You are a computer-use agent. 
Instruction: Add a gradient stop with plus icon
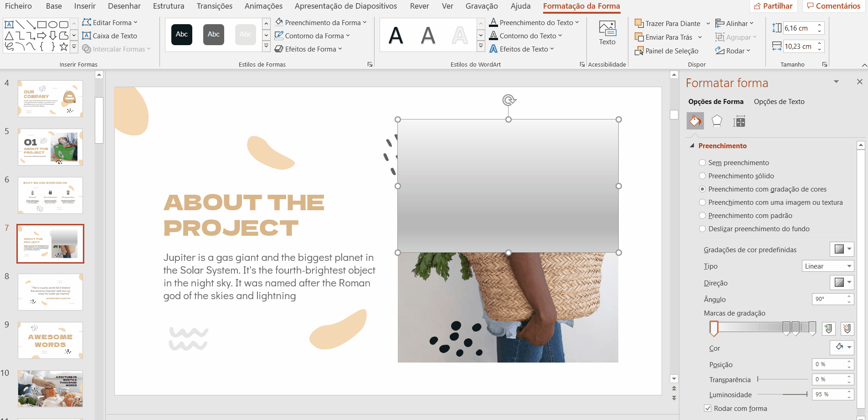coord(828,328)
